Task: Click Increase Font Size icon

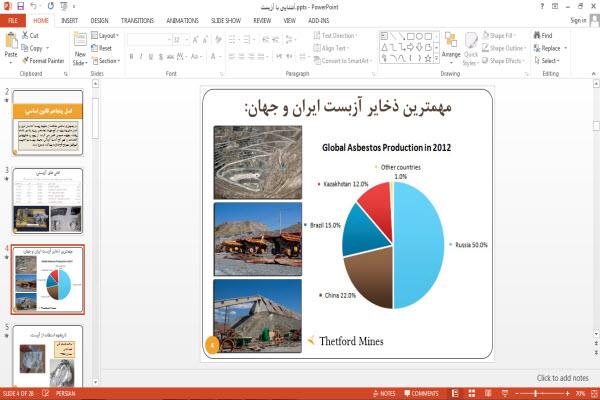Action: click(196, 39)
